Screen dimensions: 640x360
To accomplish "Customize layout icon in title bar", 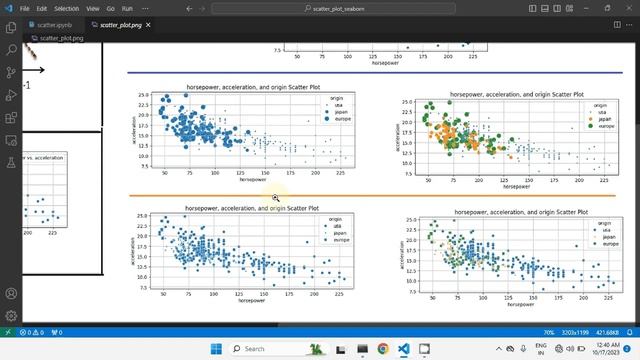I will (569, 9).
